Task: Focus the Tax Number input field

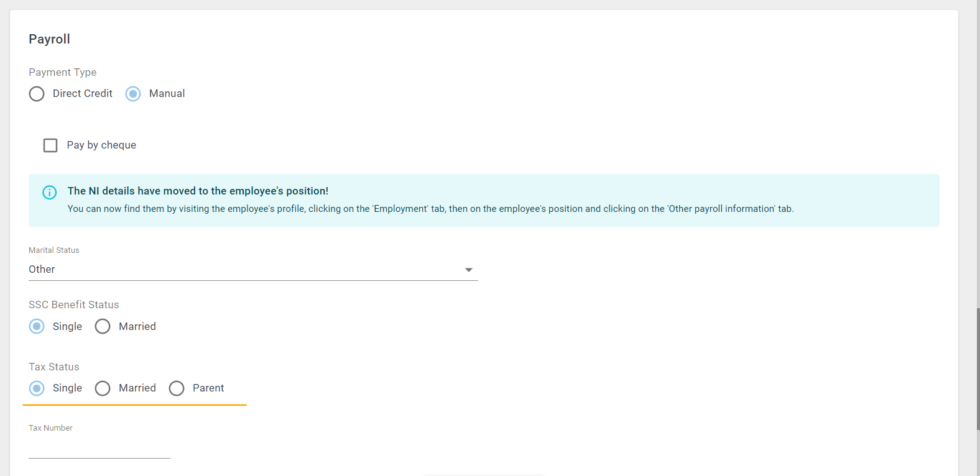Action: (99, 447)
